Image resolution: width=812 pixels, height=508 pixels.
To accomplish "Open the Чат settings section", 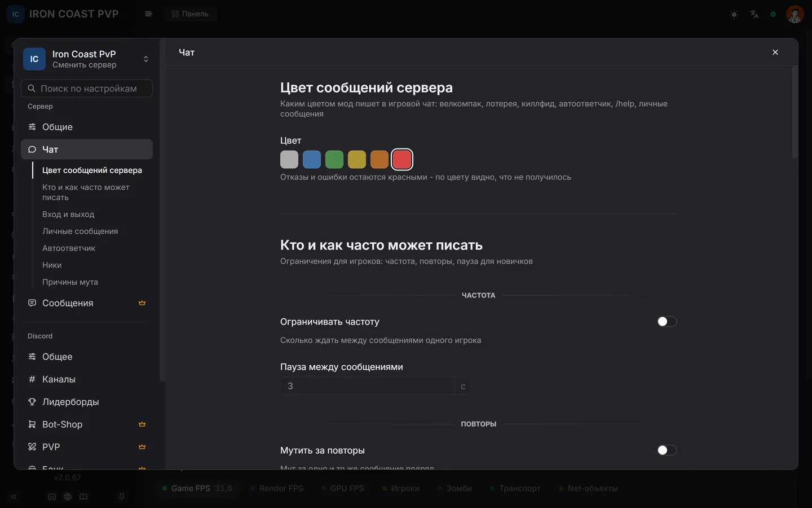I will 87,150.
